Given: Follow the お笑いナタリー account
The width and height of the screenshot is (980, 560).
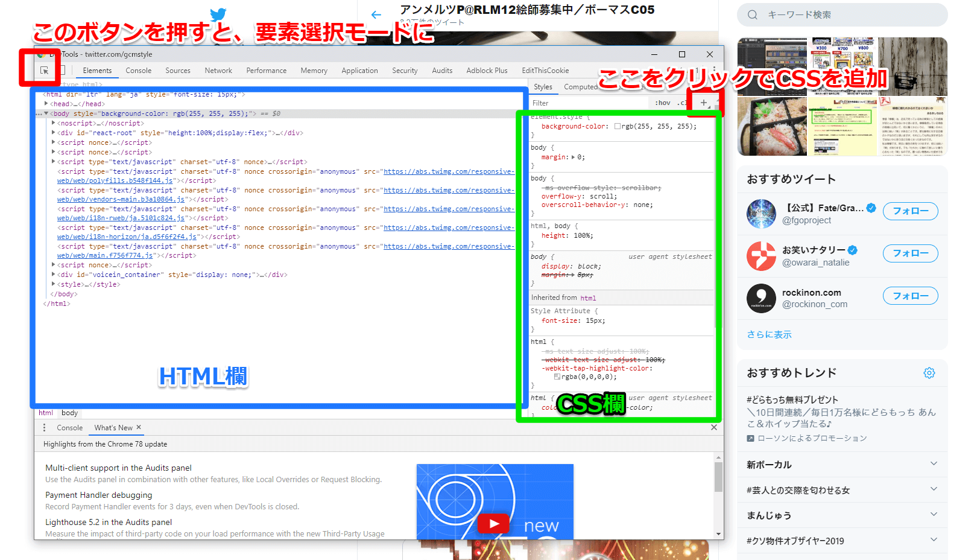Looking at the screenshot, I should pos(911,253).
